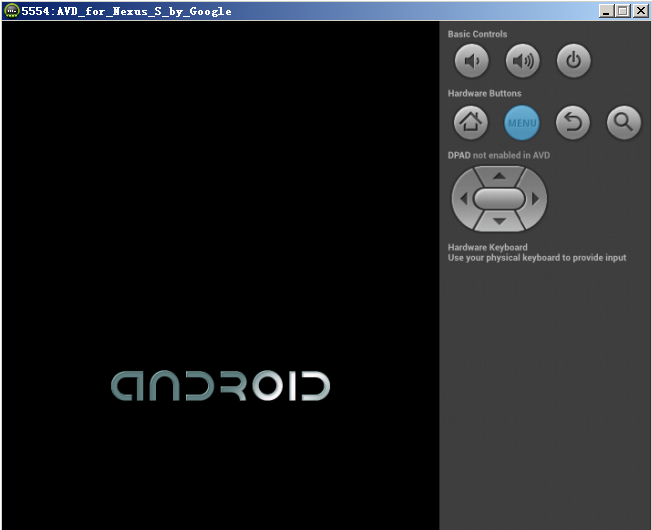The width and height of the screenshot is (652, 530).
Task: Maximize the emulator window
Action: click(x=623, y=11)
